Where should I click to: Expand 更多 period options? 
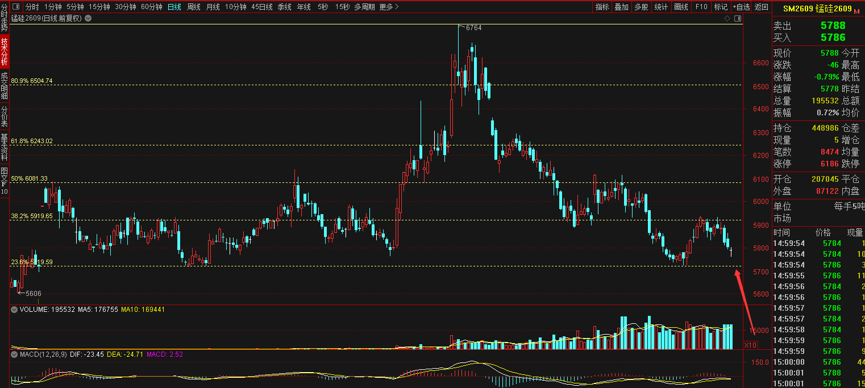(x=389, y=7)
